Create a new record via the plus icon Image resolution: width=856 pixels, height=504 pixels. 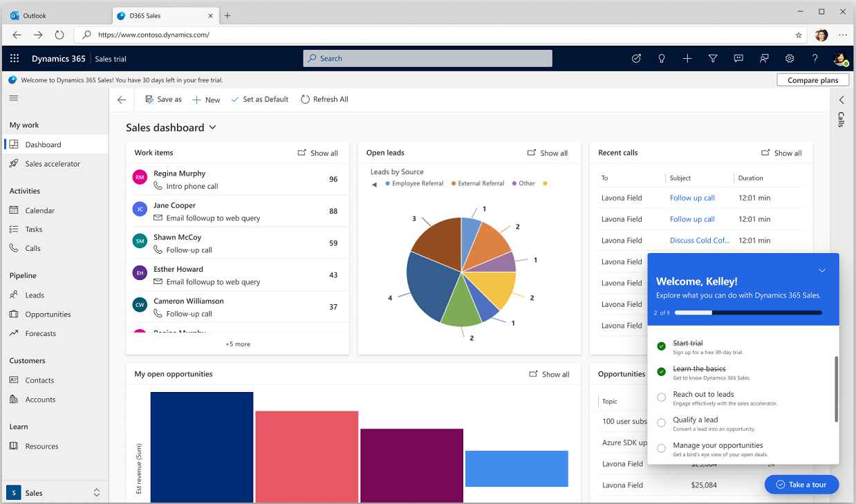(687, 58)
